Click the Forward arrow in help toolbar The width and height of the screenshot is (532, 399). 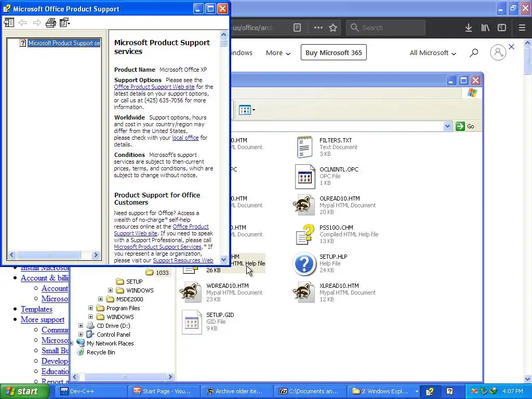tap(37, 23)
